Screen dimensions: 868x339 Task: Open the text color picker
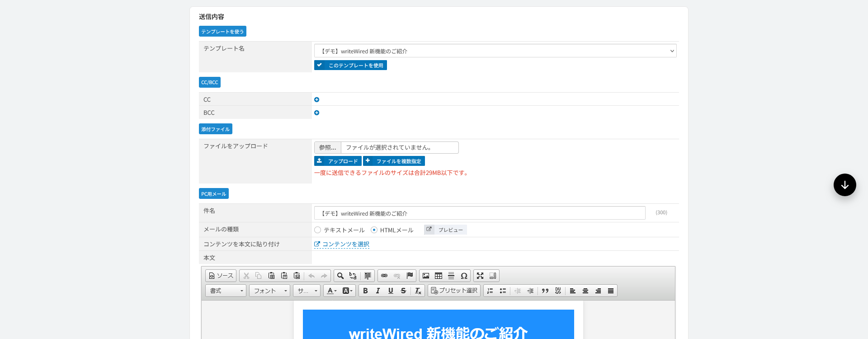(x=332, y=291)
